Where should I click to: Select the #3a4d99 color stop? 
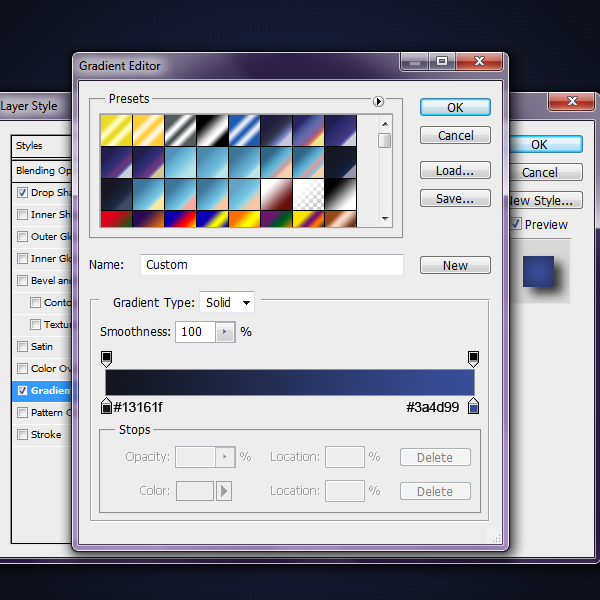click(473, 406)
